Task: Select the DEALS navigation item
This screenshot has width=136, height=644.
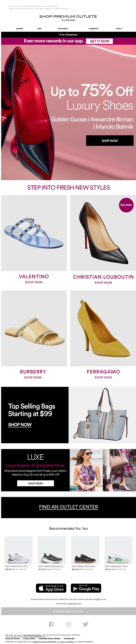Action: point(119,28)
